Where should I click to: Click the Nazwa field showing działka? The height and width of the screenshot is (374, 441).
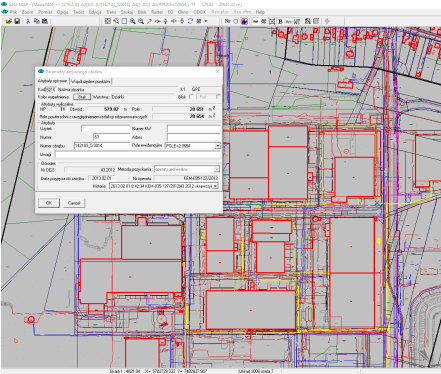(124, 89)
